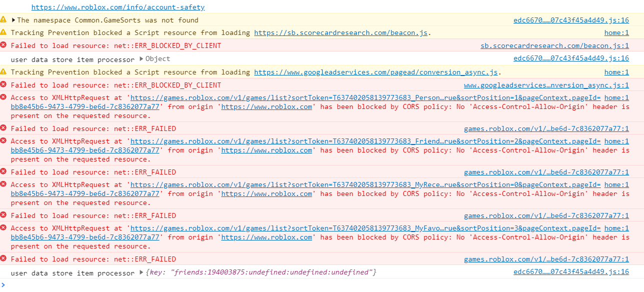This screenshot has height=292, width=644.
Task: Open source link sb.scorecardresearch.com/beacon.js:1
Action: (554, 46)
